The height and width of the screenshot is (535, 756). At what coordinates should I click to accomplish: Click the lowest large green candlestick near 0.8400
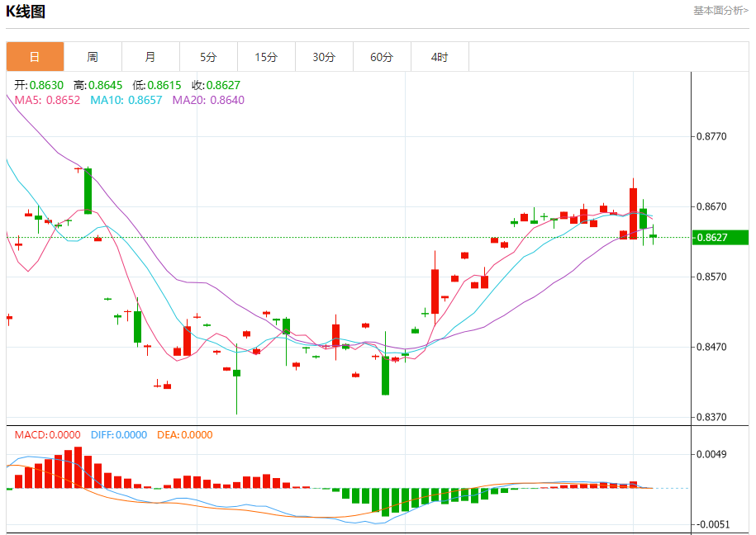click(385, 376)
